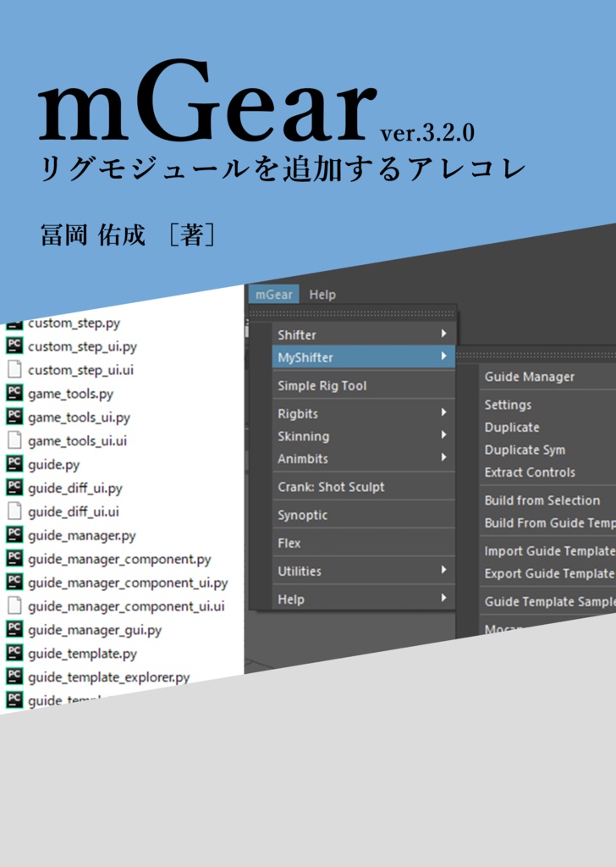
Task: Open Guide Template Samples entry
Action: pos(547,602)
